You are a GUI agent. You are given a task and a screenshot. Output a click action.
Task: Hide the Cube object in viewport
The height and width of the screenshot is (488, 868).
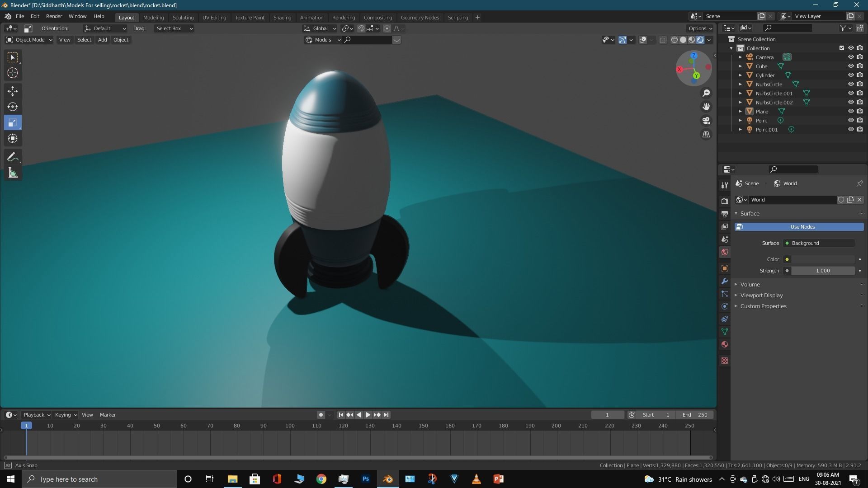(x=850, y=66)
